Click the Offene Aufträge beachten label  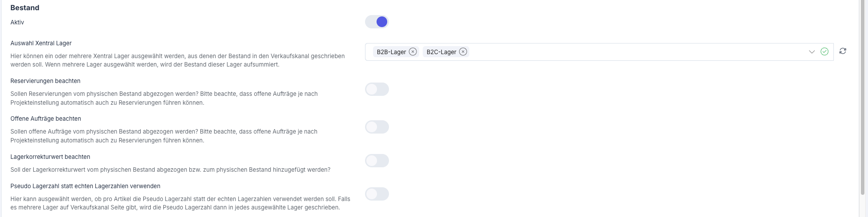point(46,118)
